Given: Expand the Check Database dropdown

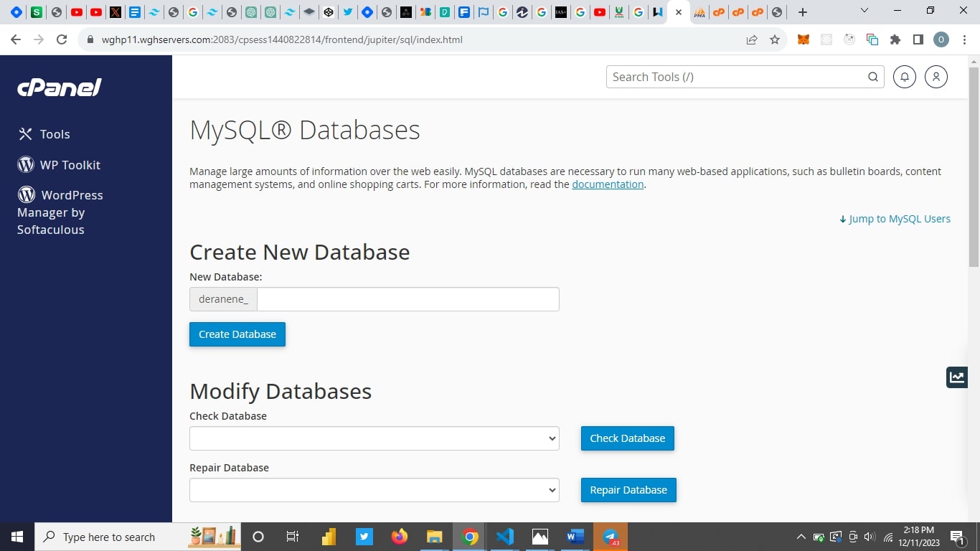Looking at the screenshot, I should (x=374, y=438).
